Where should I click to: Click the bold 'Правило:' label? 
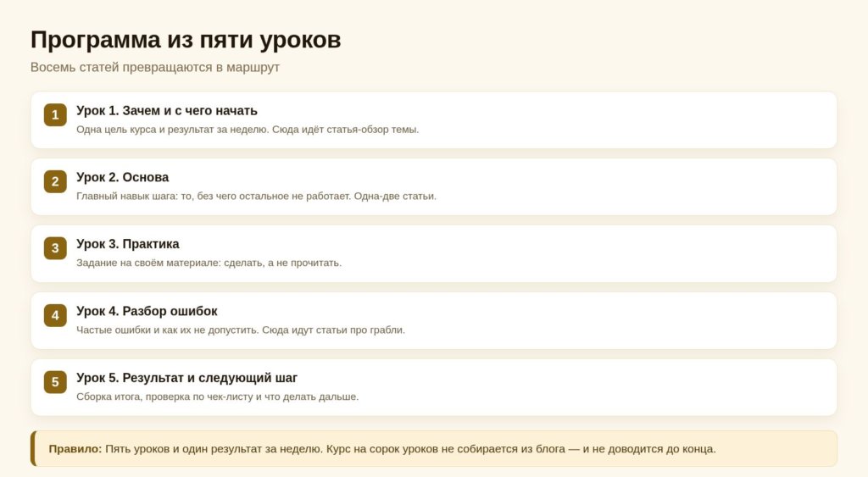click(x=75, y=449)
